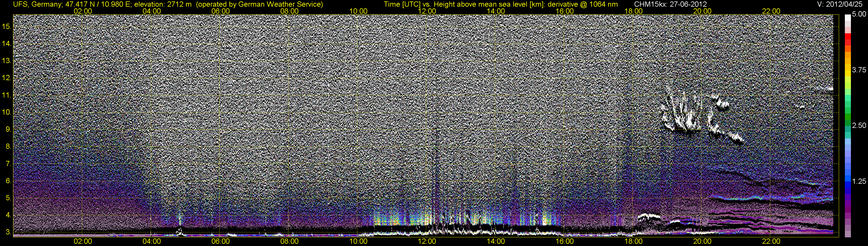Click the height axis label '15.'
Viewport: 868px width, 246px height.
(x=6, y=27)
